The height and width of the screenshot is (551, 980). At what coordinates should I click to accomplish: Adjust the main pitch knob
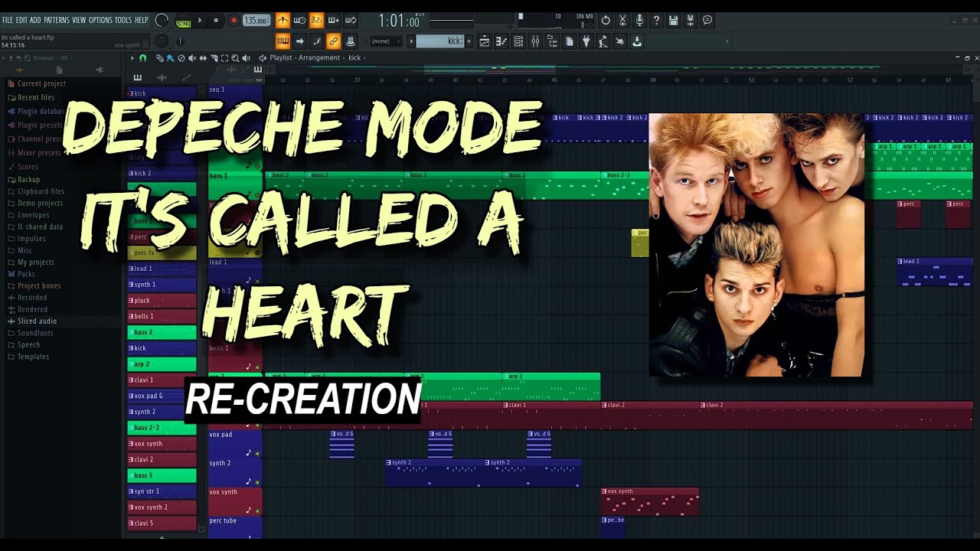[x=162, y=41]
